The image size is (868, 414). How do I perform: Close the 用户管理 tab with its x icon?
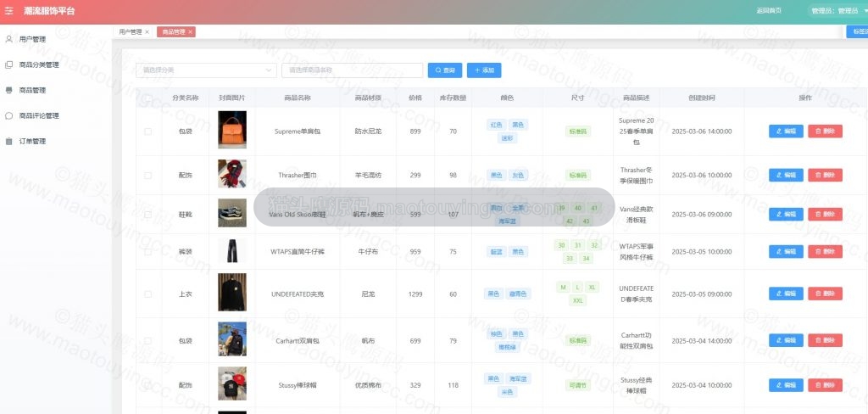(x=147, y=32)
